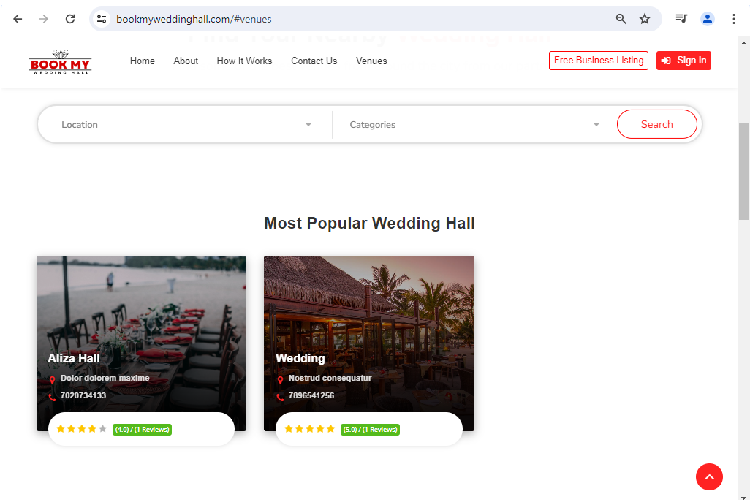Open How It Works page

click(244, 61)
